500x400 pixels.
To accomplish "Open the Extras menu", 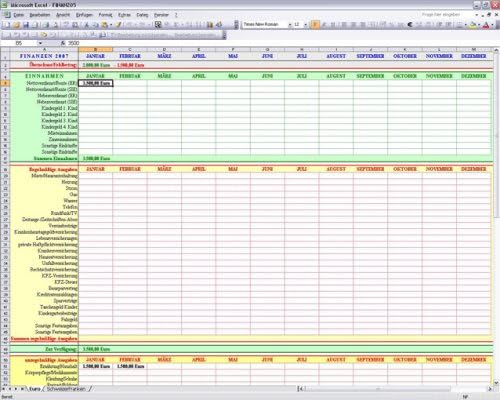I will pos(124,15).
